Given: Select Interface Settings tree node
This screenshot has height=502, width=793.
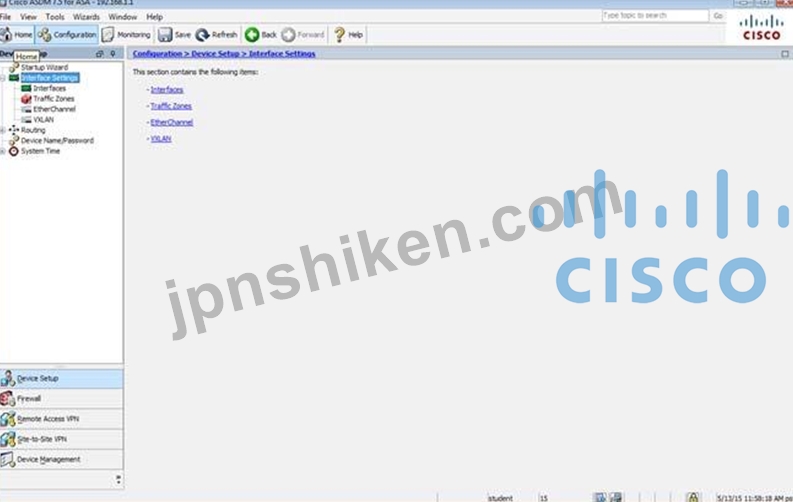Looking at the screenshot, I should click(50, 78).
